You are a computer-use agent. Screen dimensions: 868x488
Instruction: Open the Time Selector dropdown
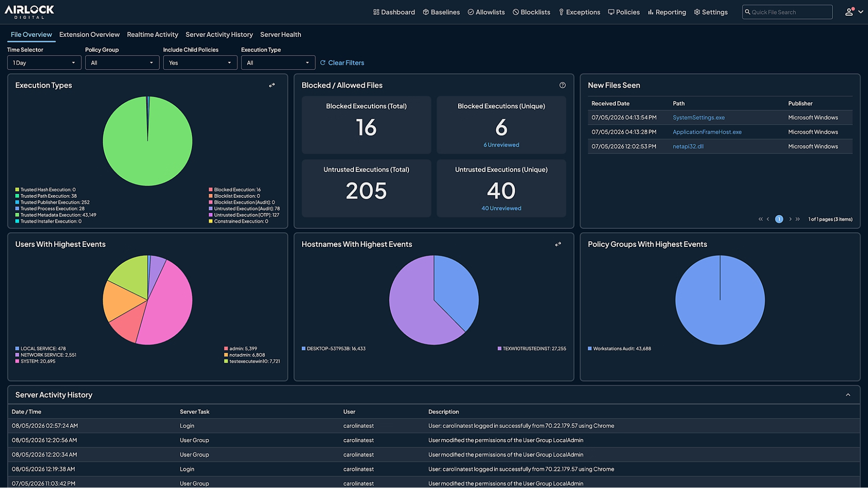[x=44, y=63]
